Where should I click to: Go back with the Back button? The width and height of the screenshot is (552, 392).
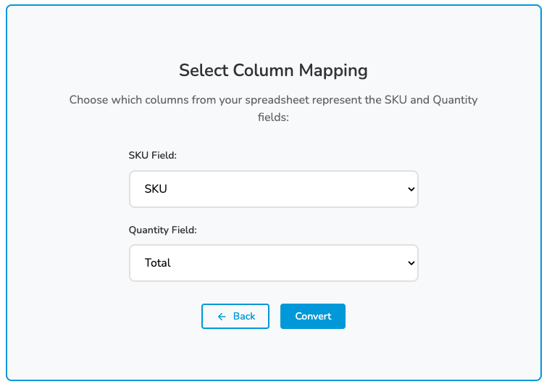tap(235, 317)
